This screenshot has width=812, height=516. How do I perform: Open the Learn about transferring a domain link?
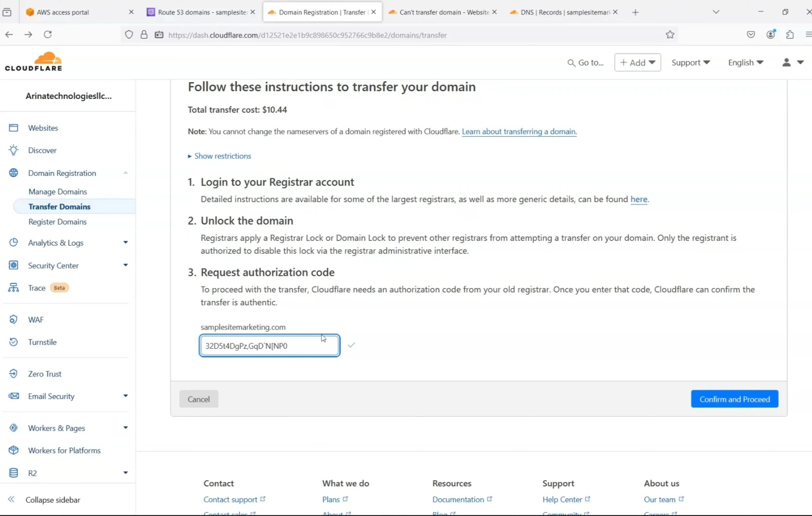[519, 131]
